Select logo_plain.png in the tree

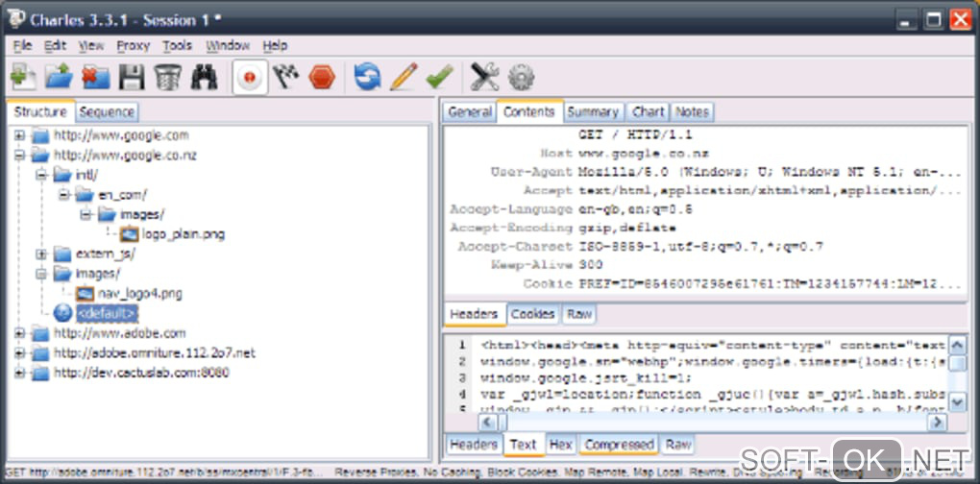tap(183, 235)
